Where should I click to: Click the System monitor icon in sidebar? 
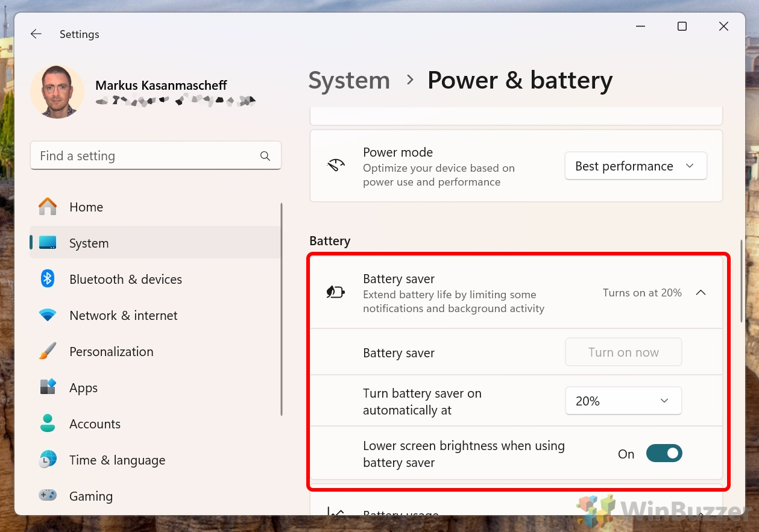click(48, 243)
